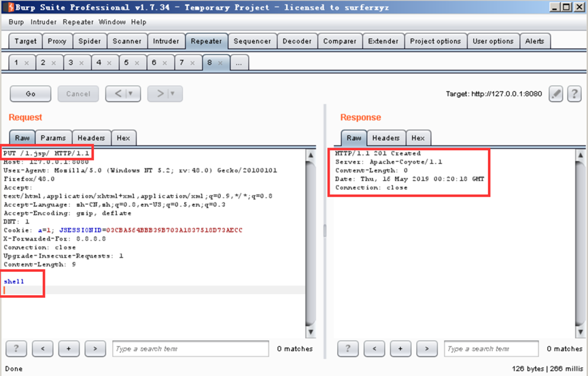The height and width of the screenshot is (376, 588).
Task: Click the Burp Suite title bar logo
Action: click(x=10, y=7)
